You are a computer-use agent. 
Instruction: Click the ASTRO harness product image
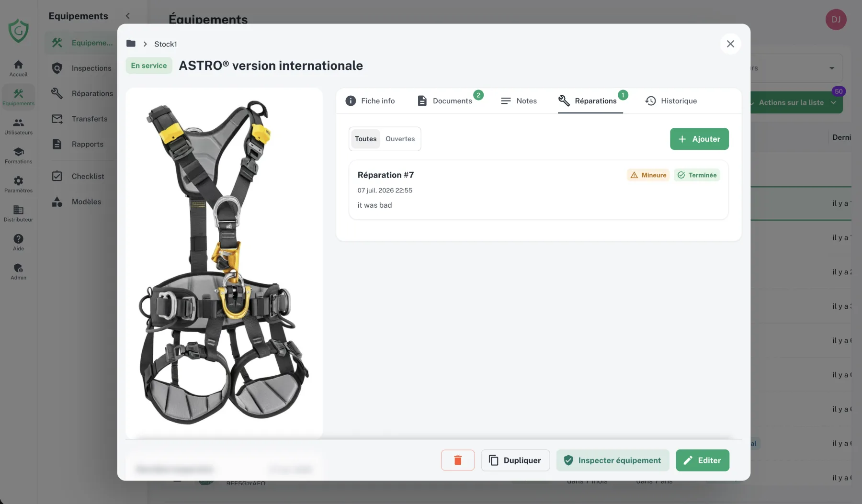tap(224, 262)
